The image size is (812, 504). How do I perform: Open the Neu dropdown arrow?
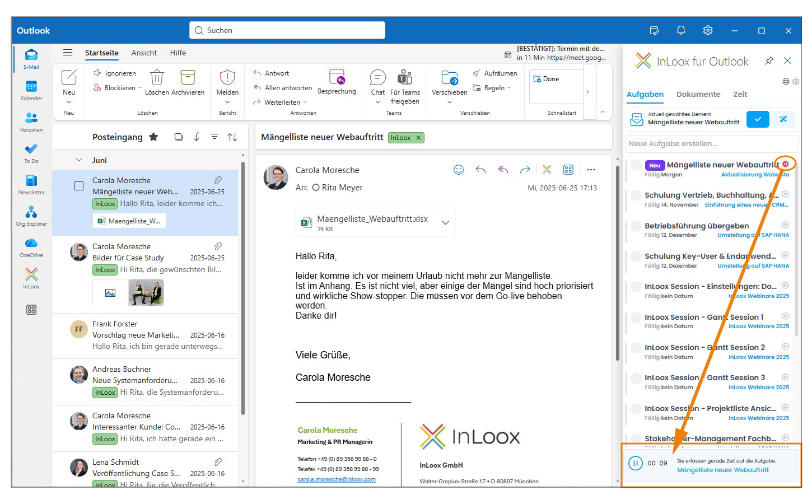click(69, 102)
